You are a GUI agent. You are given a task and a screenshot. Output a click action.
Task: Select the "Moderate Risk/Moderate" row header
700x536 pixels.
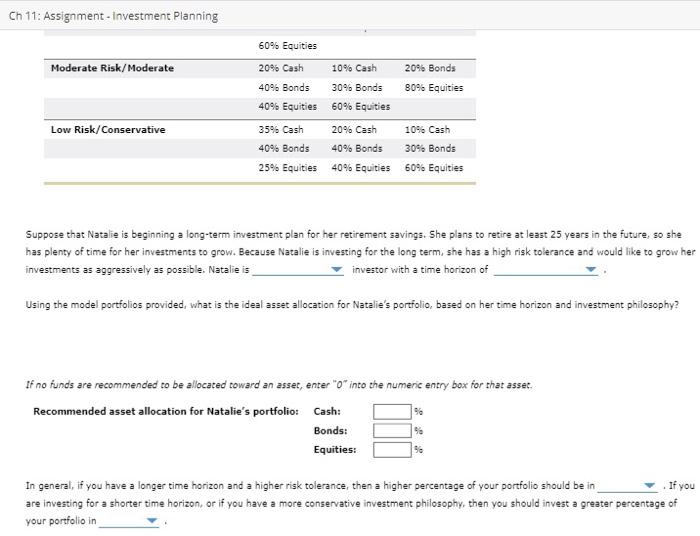(112, 68)
